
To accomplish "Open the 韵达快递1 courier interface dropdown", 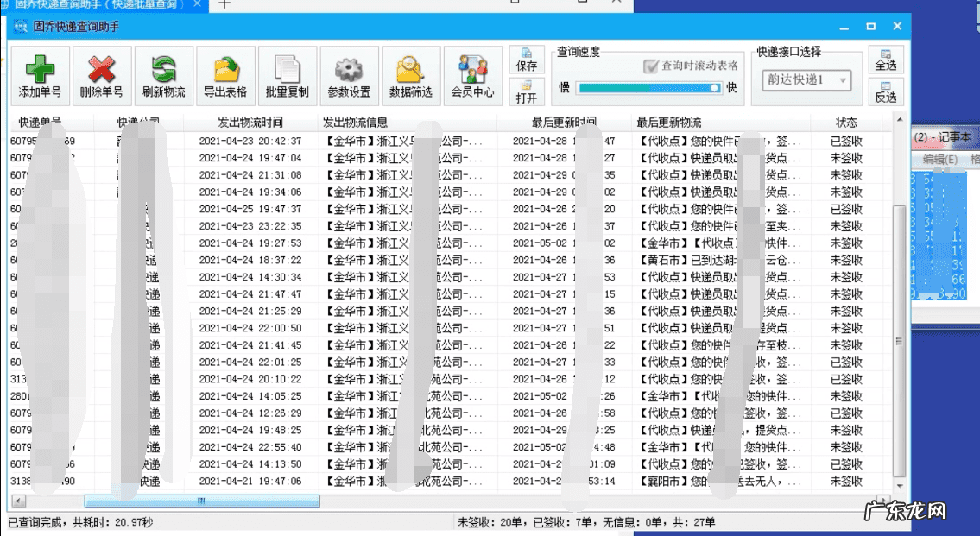I will pos(805,80).
